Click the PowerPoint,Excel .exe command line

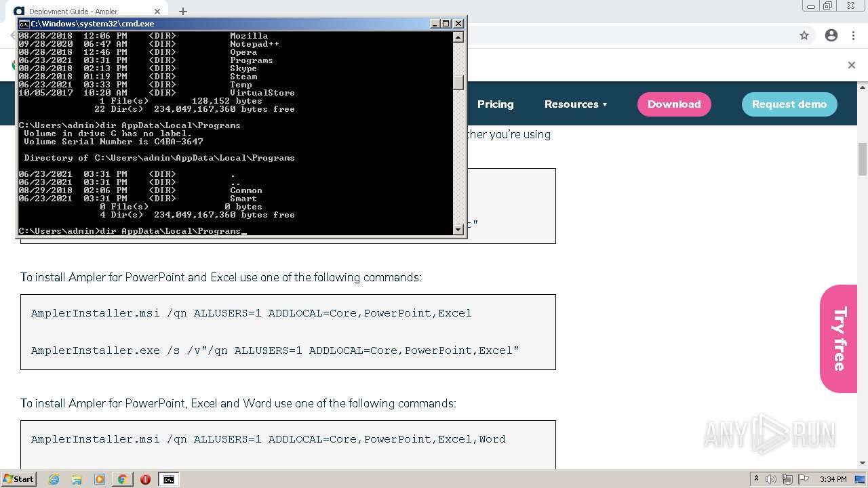pos(275,350)
